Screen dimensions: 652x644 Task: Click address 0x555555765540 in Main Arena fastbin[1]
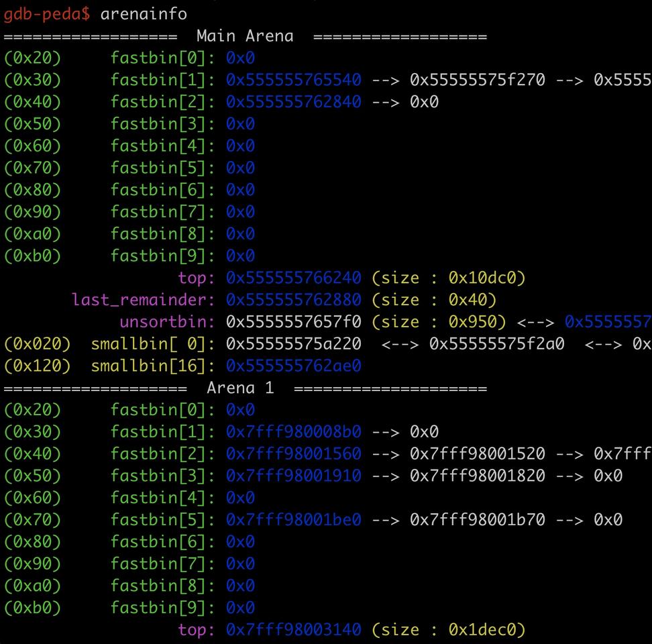pyautogui.click(x=294, y=80)
